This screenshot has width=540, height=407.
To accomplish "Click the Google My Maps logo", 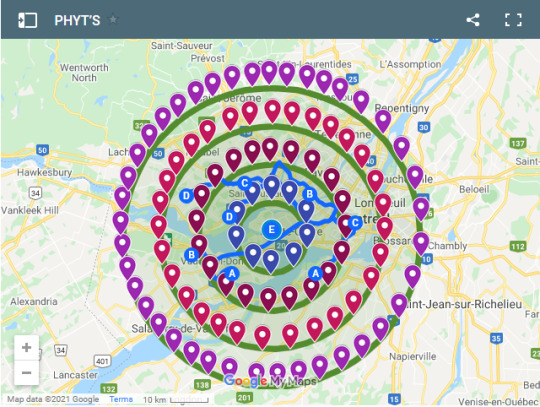I will point(270,381).
